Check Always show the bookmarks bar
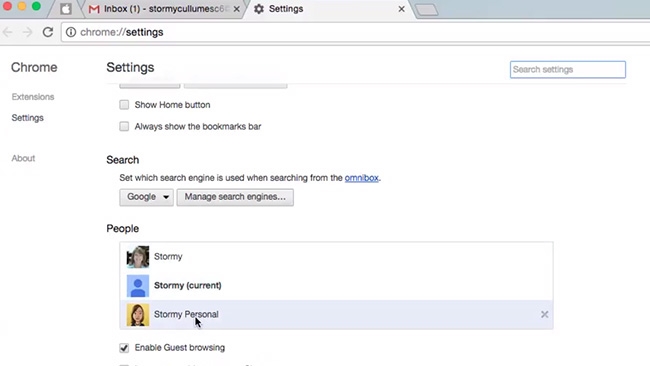The height and width of the screenshot is (366, 650). tap(124, 126)
